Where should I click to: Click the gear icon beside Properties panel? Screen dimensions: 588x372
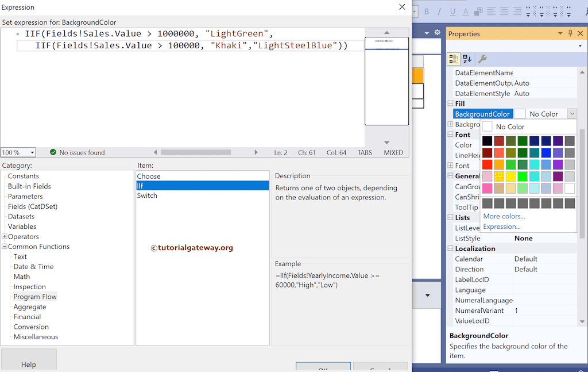tap(438, 33)
